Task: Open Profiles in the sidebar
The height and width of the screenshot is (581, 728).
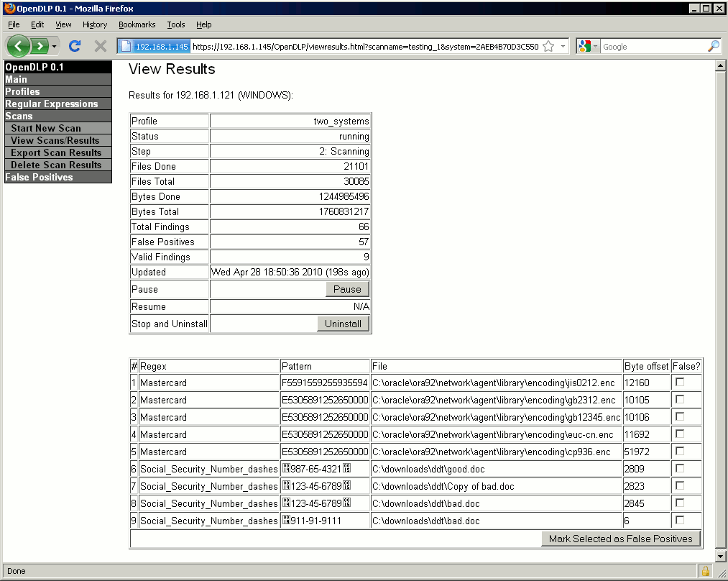Action: point(58,91)
